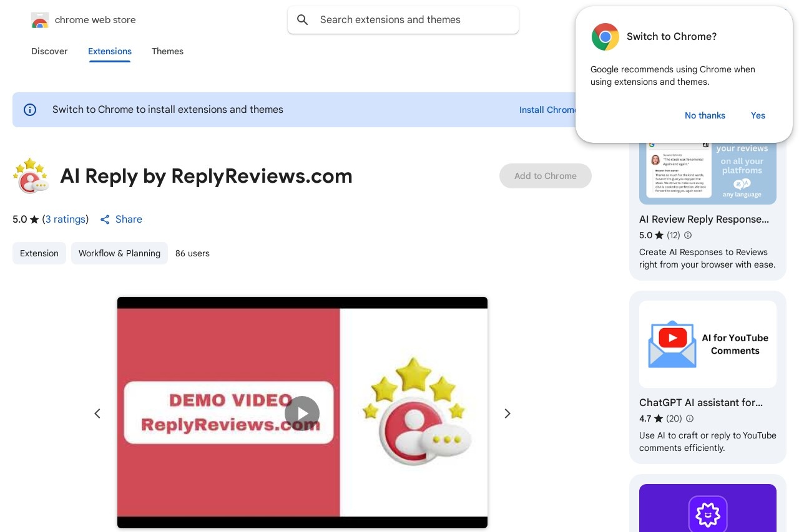Click the AI Reply by ReplyReviews.com heading
Image resolution: width=799 pixels, height=532 pixels.
point(207,176)
